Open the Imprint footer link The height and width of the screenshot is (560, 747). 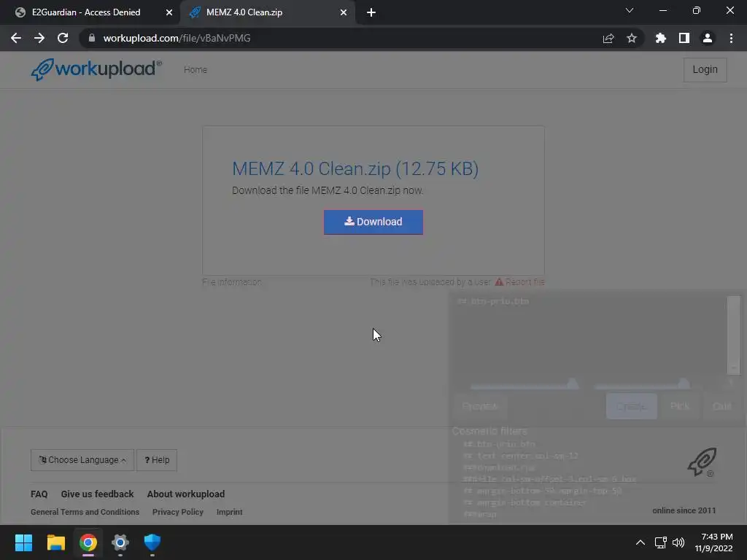tap(230, 512)
